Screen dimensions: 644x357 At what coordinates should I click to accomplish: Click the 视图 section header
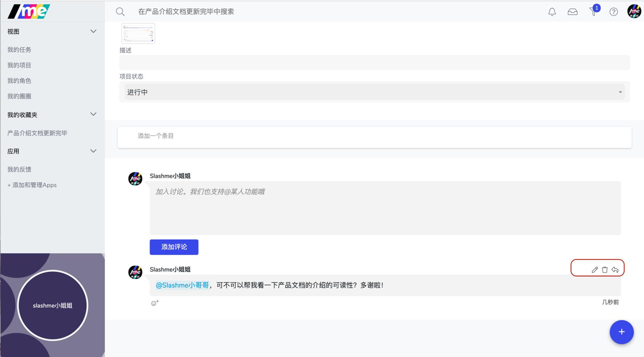click(13, 32)
